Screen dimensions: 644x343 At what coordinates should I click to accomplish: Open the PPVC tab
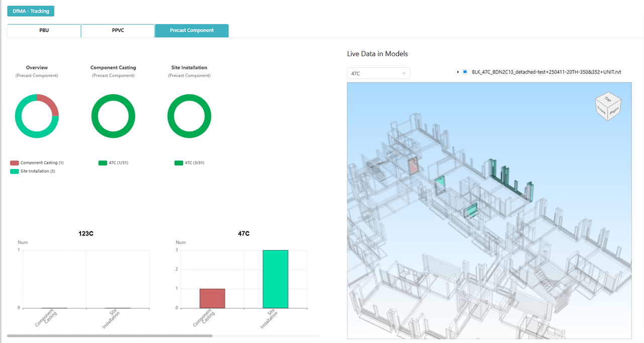pos(118,31)
